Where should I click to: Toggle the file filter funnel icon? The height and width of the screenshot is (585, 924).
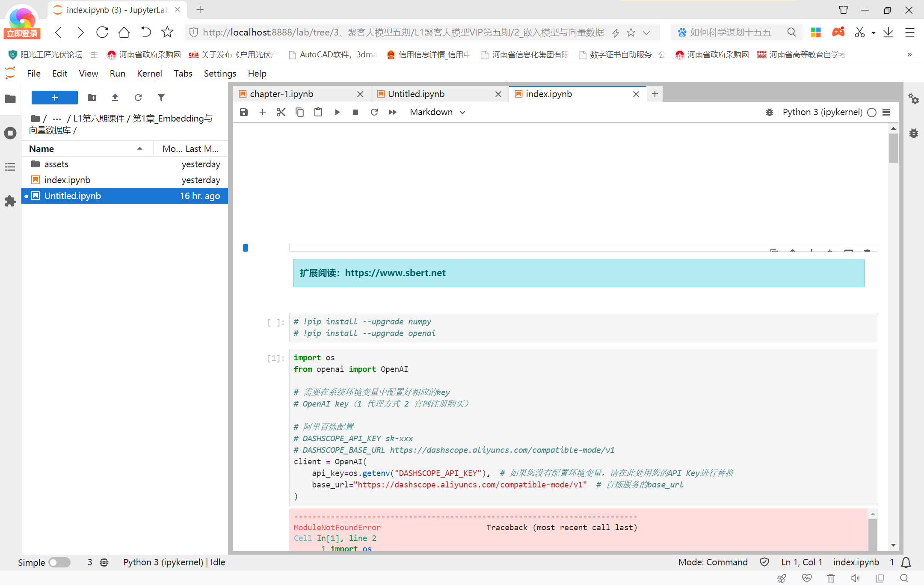pos(161,98)
